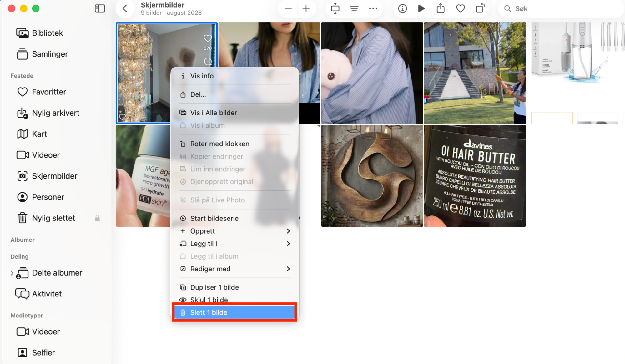Viewport: 625px width, 364px height.
Task: Start slideshow with the play button
Action: click(421, 8)
